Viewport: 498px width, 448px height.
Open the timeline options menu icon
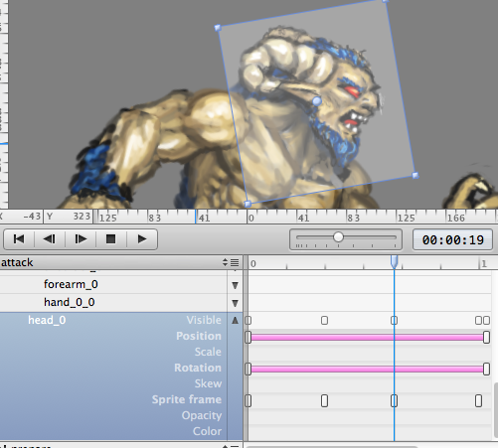pos(235,262)
